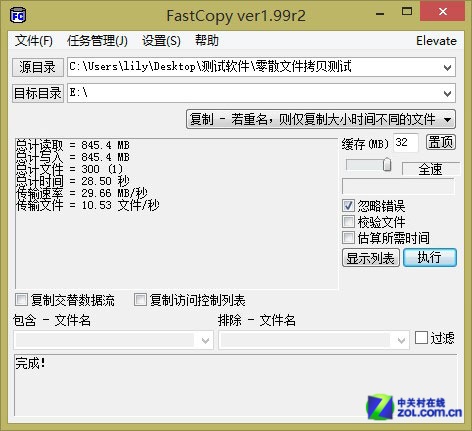Screen dimensions: 472x431
Task: Click the 总计文件 = 300 (1) line
Action: click(69, 169)
